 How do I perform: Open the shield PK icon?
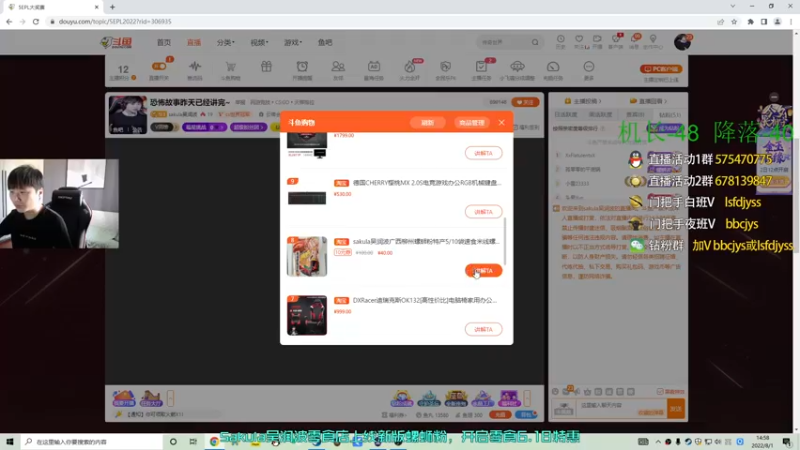[x=445, y=67]
